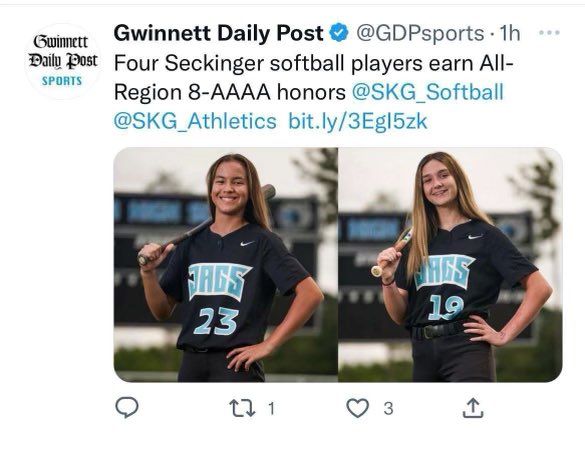Open the @GDPsports handle
Image resolution: width=585 pixels, height=450 pixels.
[x=420, y=34]
